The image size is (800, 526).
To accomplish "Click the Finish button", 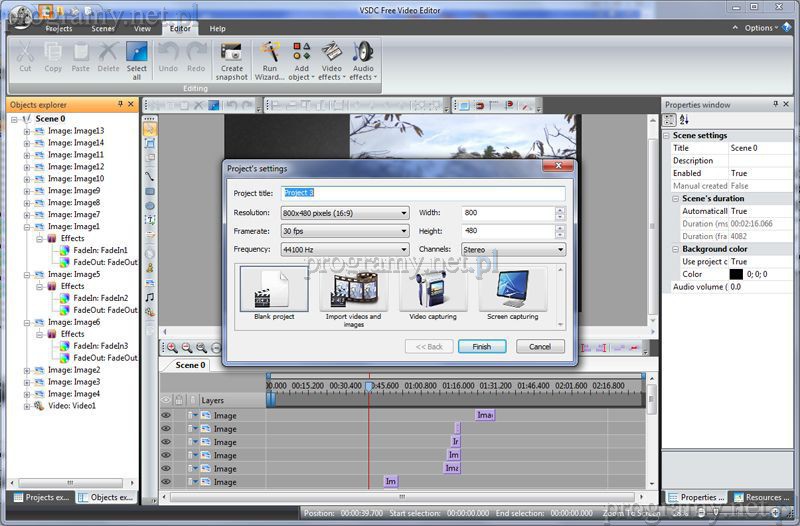I will tap(482, 346).
